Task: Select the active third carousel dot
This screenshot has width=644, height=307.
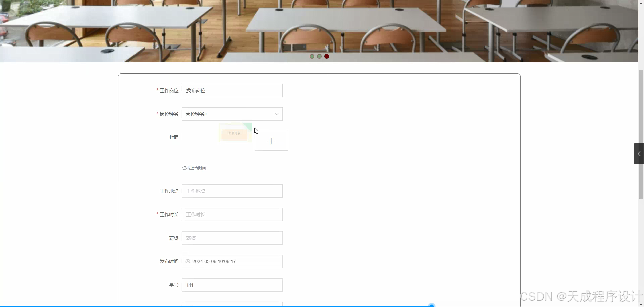Action: pos(327,56)
